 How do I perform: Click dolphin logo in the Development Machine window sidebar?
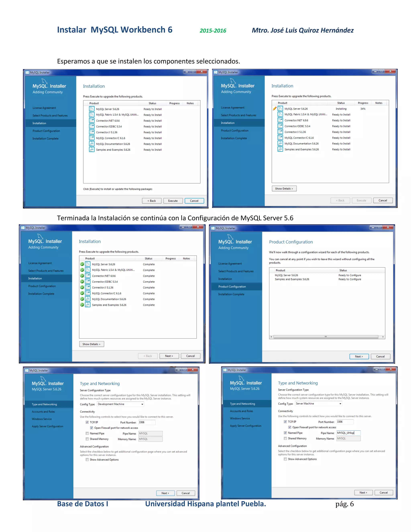43,379
